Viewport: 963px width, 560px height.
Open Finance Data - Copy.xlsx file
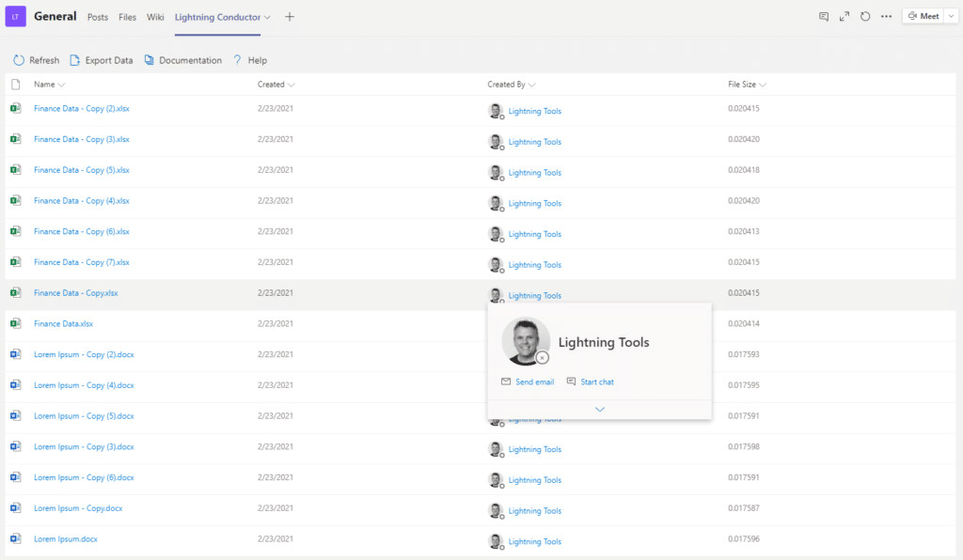pos(75,292)
